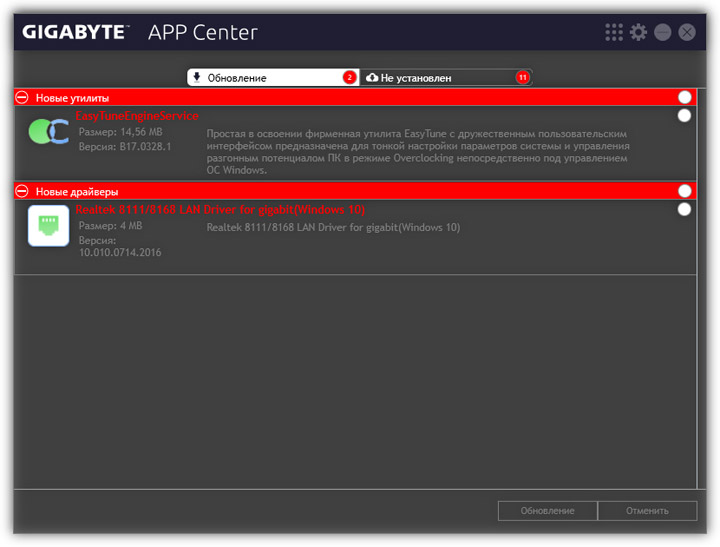The image size is (720, 547).
Task: Click the GIGABYTE logo
Action: [x=75, y=32]
